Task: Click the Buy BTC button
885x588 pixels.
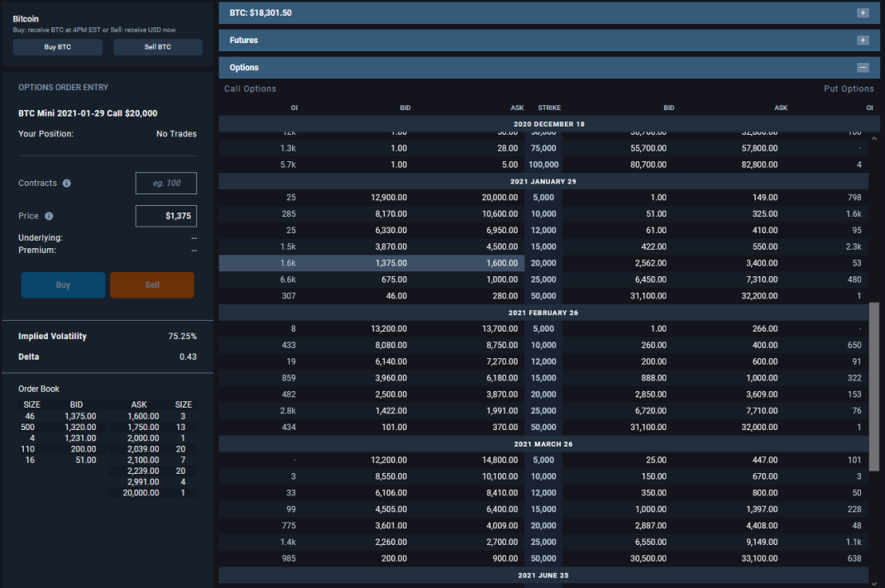Action: coord(58,47)
